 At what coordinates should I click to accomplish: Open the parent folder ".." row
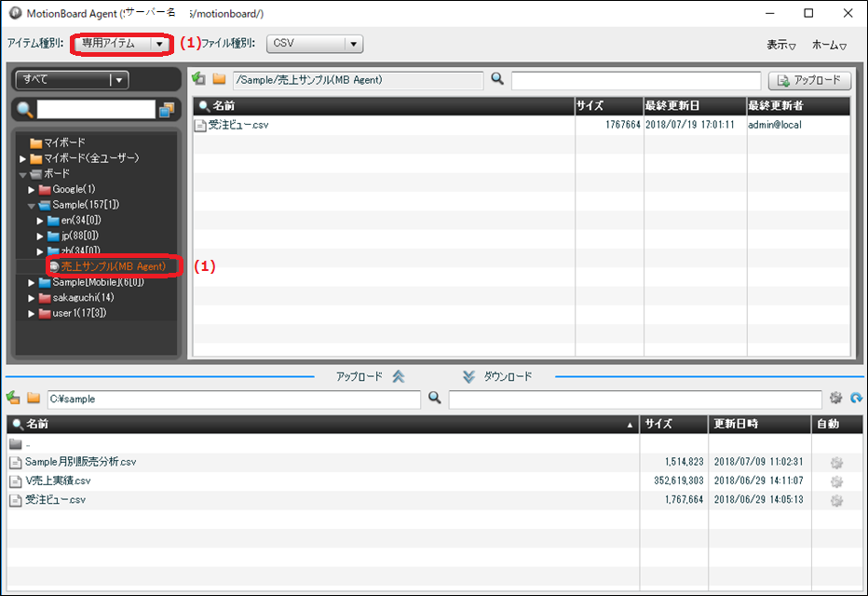click(x=323, y=444)
